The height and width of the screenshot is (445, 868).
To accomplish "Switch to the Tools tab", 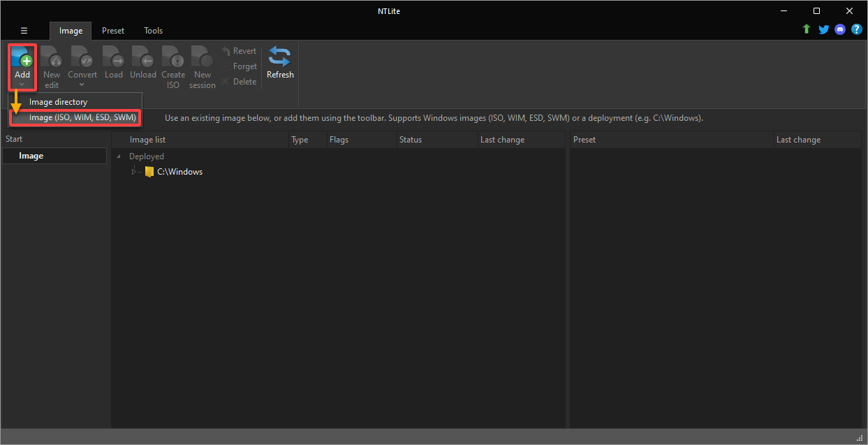I will tap(153, 31).
